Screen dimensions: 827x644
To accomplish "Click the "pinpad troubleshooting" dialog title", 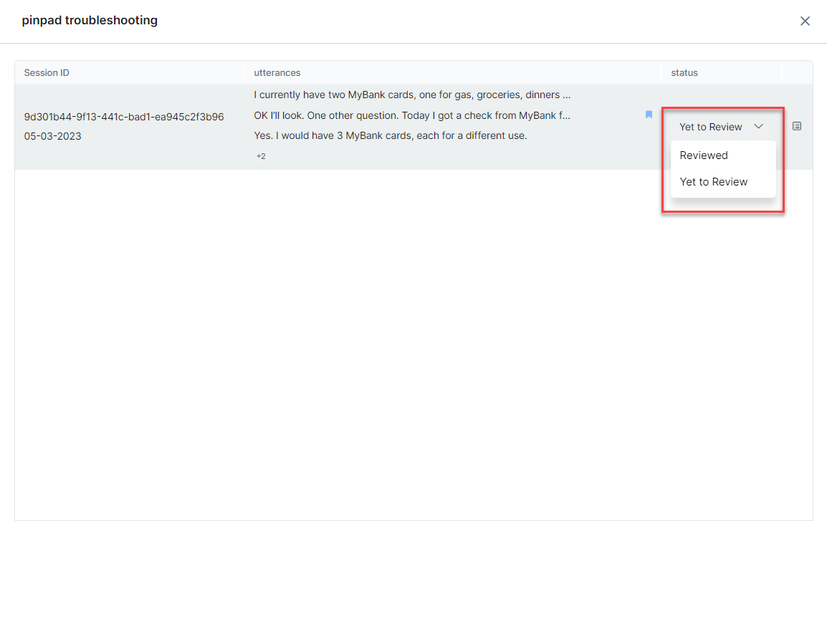I will (x=90, y=21).
